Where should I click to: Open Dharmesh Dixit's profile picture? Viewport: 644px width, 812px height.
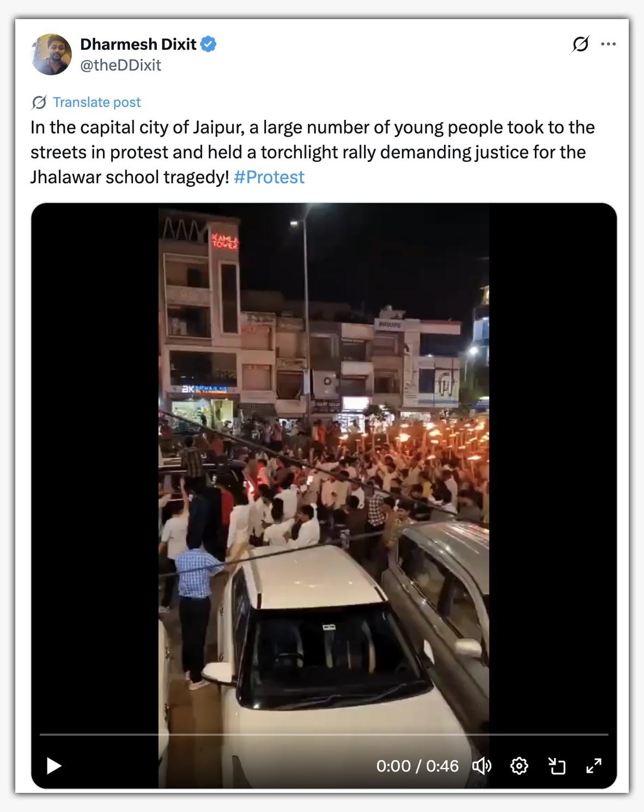click(x=52, y=54)
